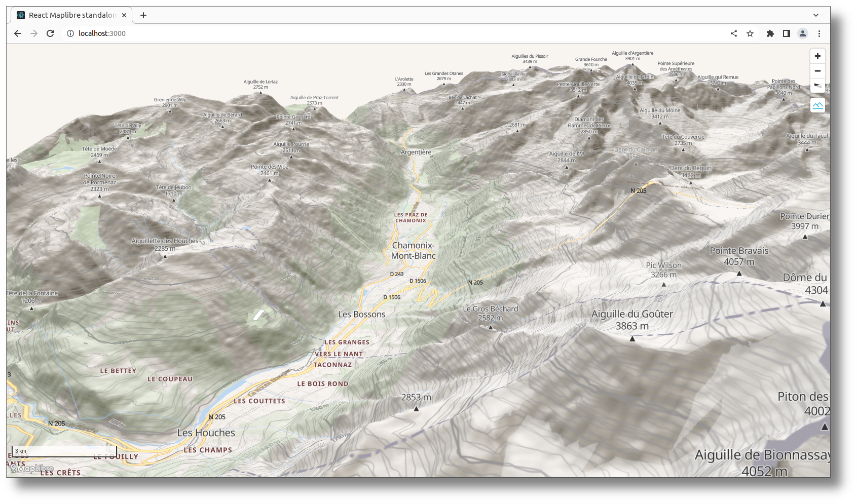Open the Chrome three-dot menu

click(x=819, y=33)
